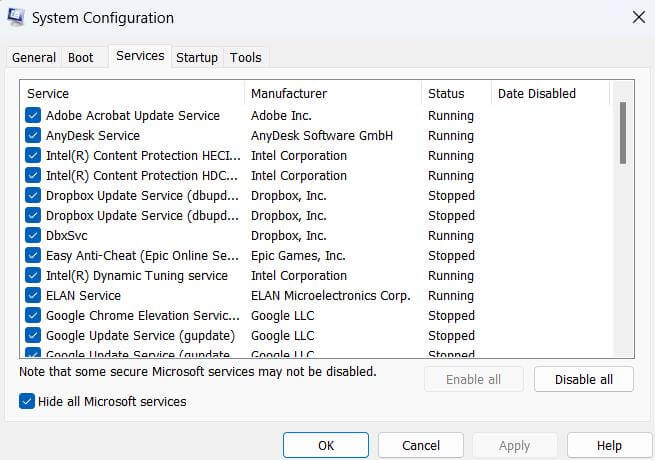Select the Epic Games, Inc. manufacturer cell
Image resolution: width=655 pixels, height=460 pixels.
tap(298, 256)
